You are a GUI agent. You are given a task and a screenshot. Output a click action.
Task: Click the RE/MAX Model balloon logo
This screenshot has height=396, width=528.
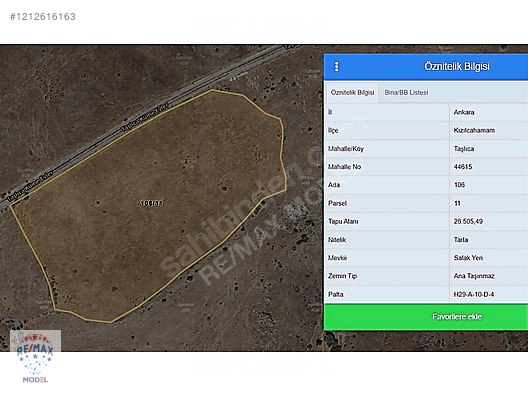click(35, 357)
